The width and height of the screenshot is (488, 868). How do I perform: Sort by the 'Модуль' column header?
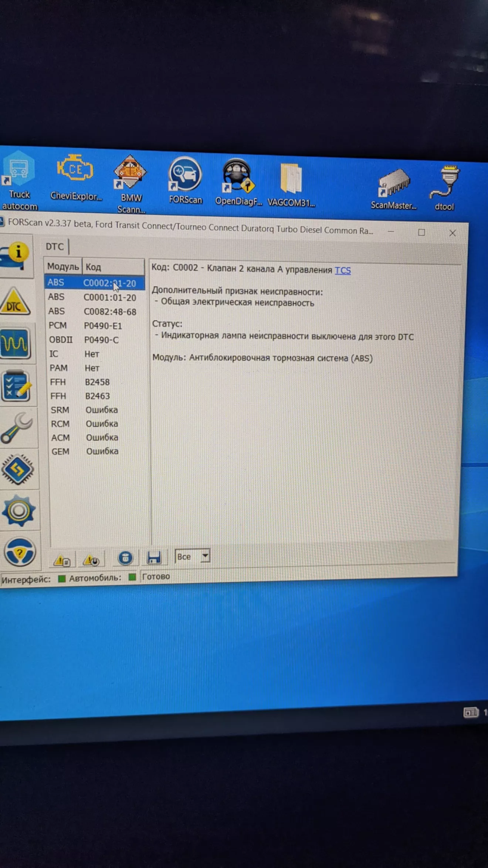[x=63, y=266]
